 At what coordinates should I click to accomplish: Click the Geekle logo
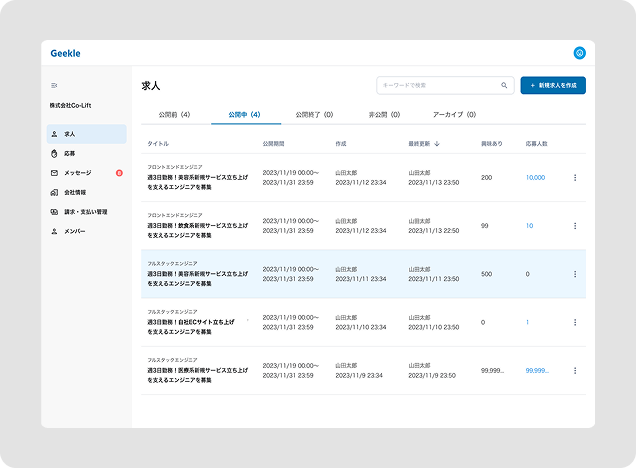(x=65, y=53)
